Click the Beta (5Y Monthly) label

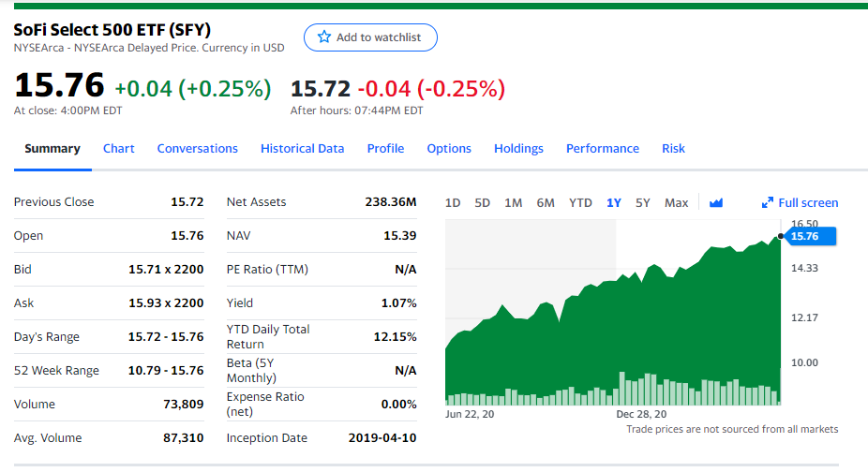coord(251,371)
